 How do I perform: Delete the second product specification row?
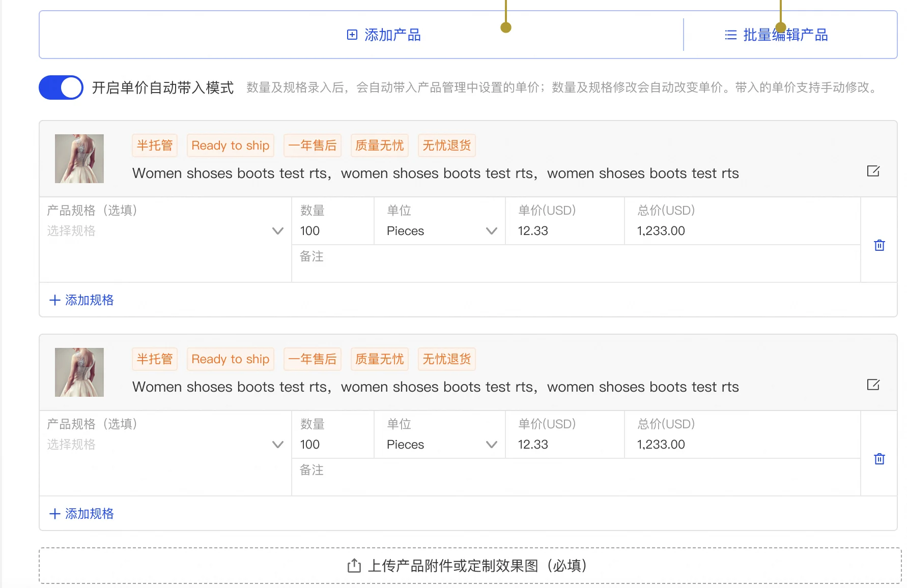click(879, 459)
